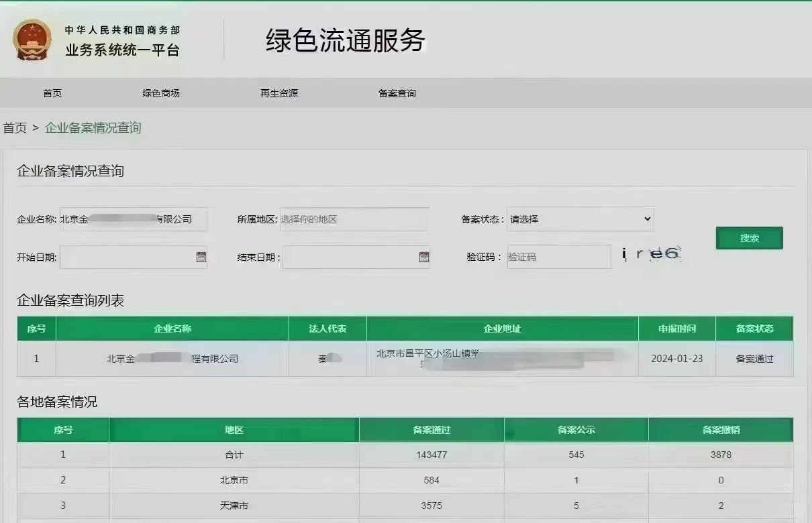Click the national emblem logo

click(32, 40)
